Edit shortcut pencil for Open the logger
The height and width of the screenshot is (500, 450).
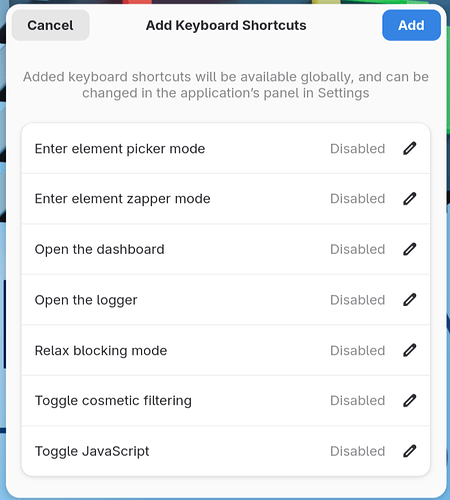[x=410, y=300]
